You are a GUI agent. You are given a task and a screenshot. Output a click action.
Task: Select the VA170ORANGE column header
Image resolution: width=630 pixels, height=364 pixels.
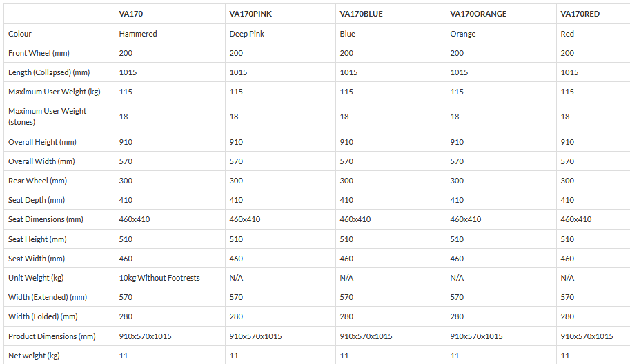tap(478, 14)
